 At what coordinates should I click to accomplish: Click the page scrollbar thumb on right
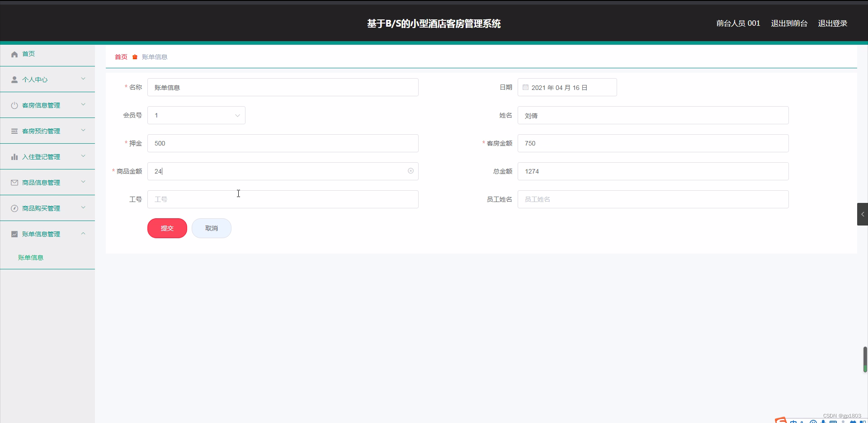click(865, 359)
